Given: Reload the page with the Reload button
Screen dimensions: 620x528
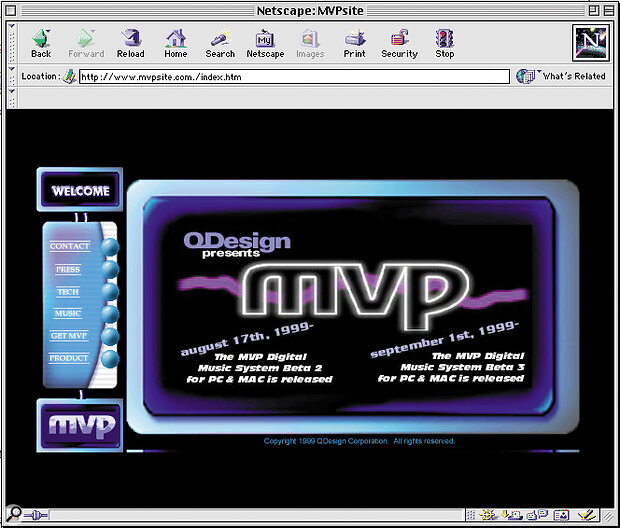Looking at the screenshot, I should (130, 44).
